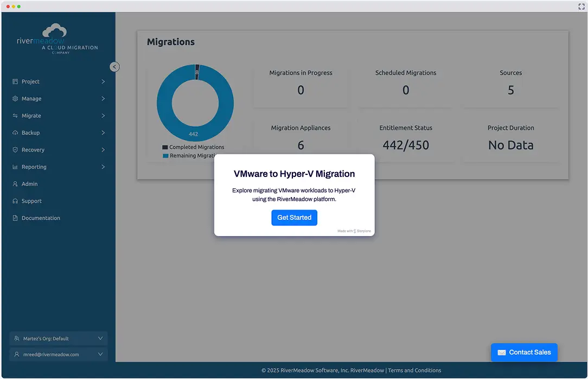Click the Made with Storylane link
This screenshot has width=588, height=379.
[354, 231]
